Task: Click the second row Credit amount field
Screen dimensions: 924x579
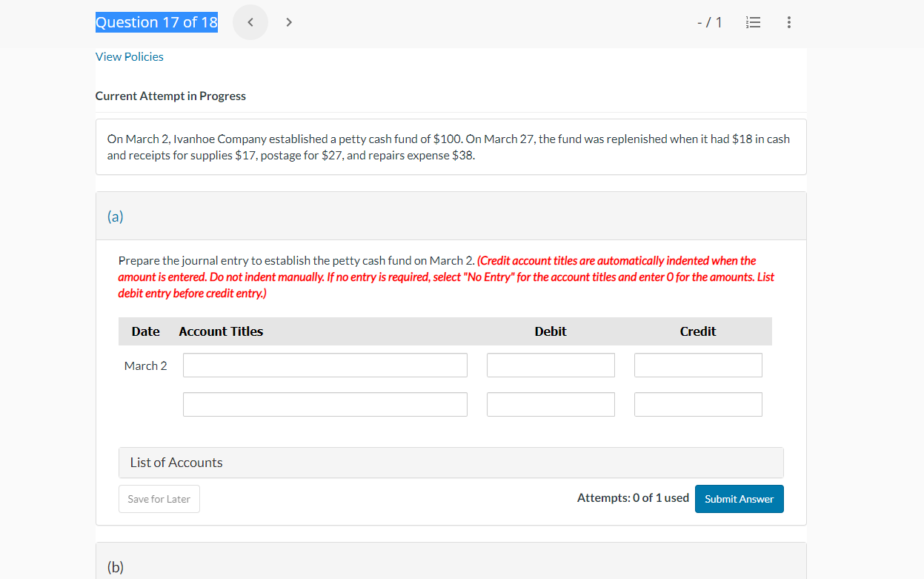Action: click(698, 404)
